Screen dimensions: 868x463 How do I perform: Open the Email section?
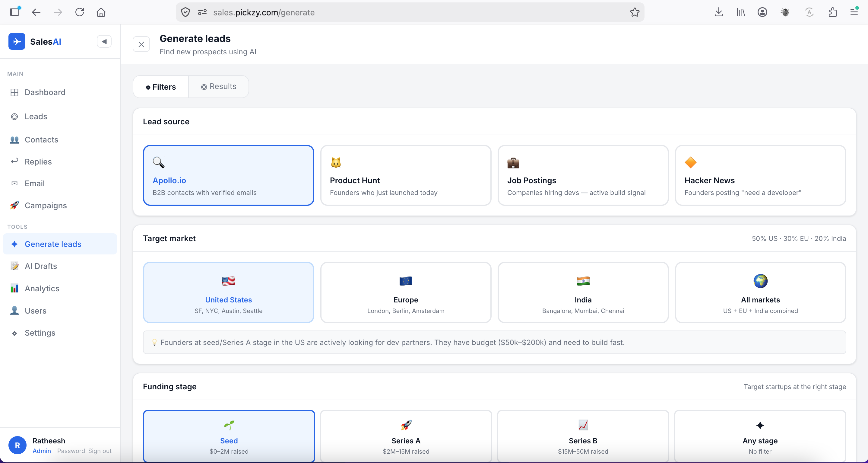[x=60, y=184]
